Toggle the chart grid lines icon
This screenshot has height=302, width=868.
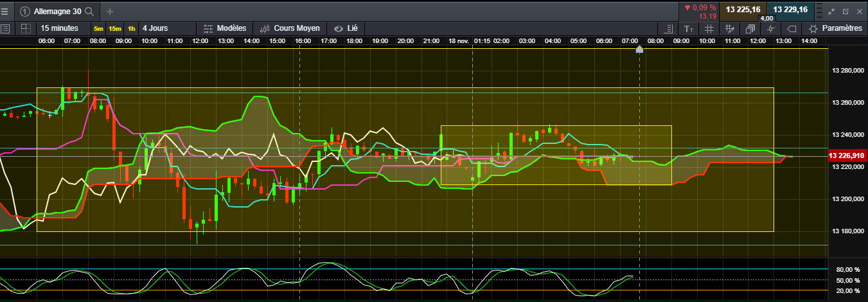tap(709, 29)
